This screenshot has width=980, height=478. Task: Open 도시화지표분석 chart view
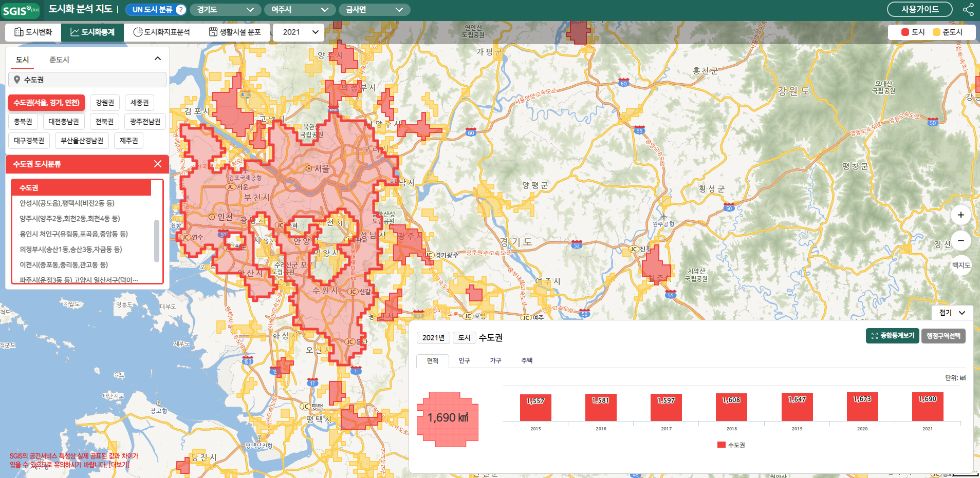(161, 32)
